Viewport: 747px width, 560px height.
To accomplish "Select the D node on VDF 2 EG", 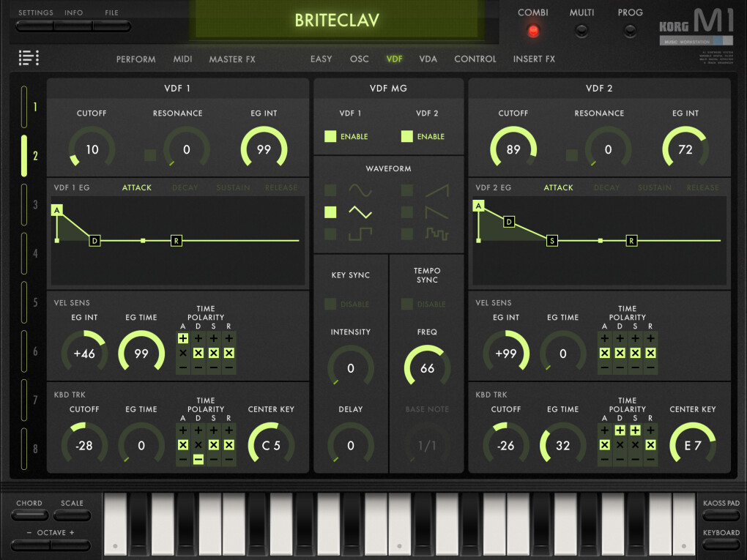I will click(x=509, y=221).
